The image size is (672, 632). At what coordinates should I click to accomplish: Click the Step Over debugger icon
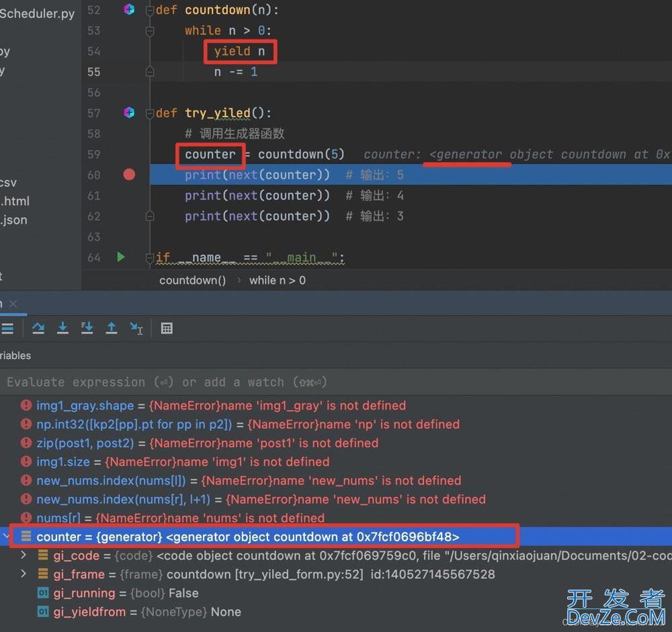coord(38,328)
